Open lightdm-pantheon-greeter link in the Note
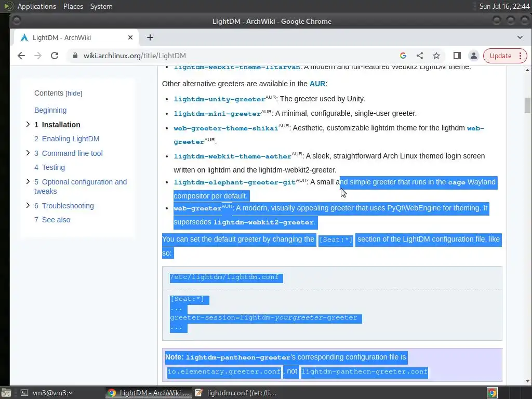 238,357
